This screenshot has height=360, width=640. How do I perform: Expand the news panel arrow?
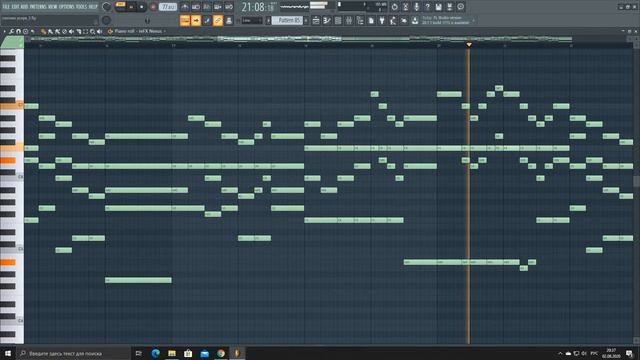473,20
